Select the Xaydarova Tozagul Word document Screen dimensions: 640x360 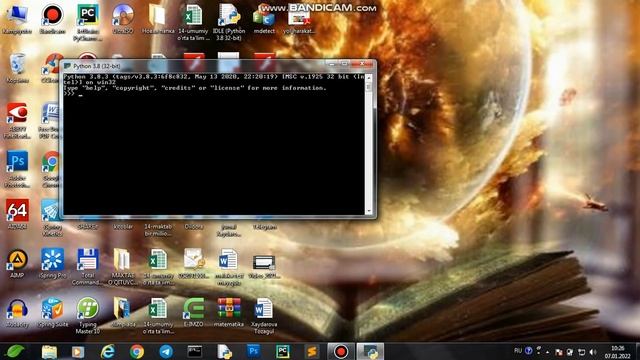pyautogui.click(x=264, y=316)
